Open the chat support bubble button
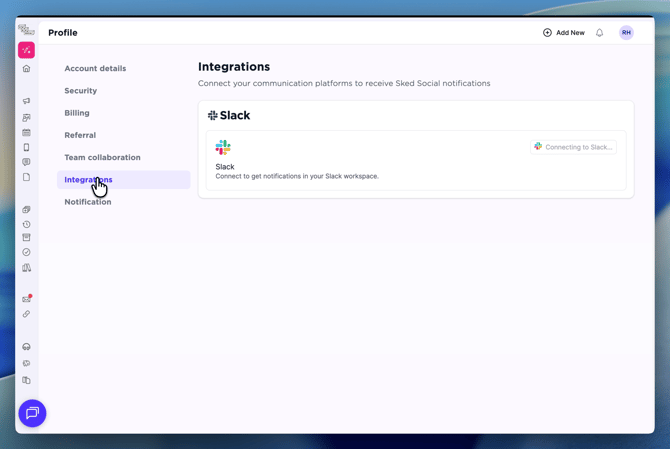670x449 pixels. coord(32,413)
